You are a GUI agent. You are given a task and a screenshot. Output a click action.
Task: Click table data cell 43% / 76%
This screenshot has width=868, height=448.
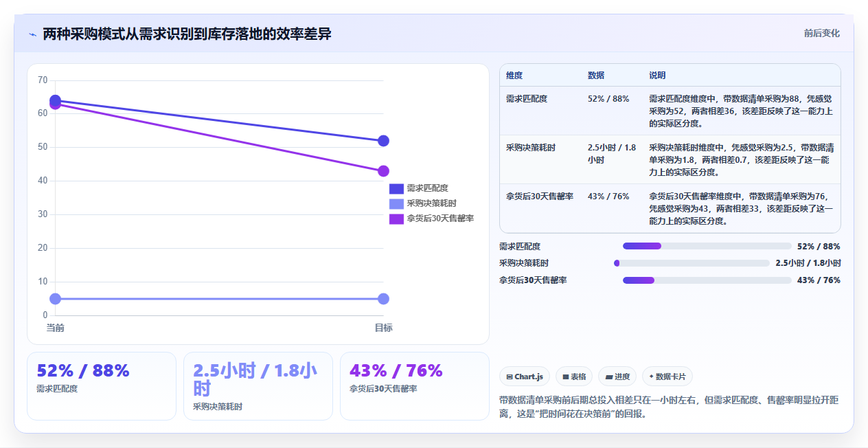click(x=608, y=197)
